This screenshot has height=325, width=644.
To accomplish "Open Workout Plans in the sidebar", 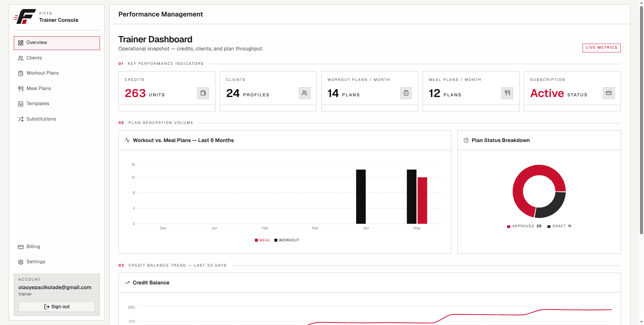I will point(57,73).
